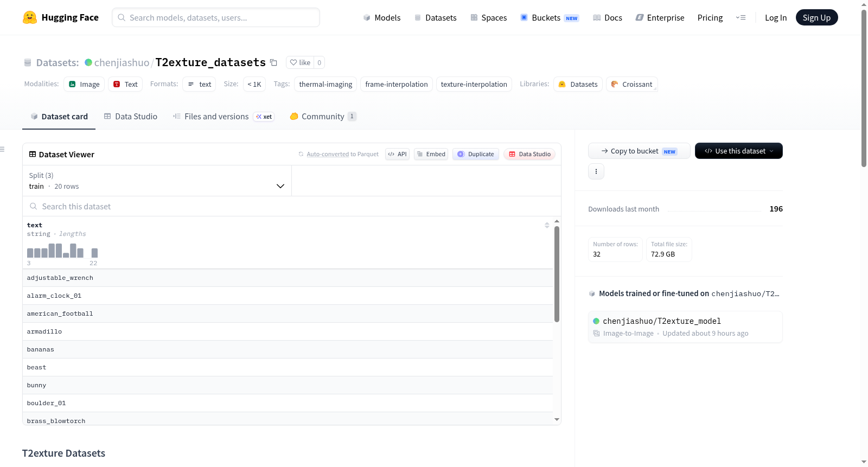This screenshot has width=868, height=467.
Task: Open the more options three-dot button
Action: [596, 171]
